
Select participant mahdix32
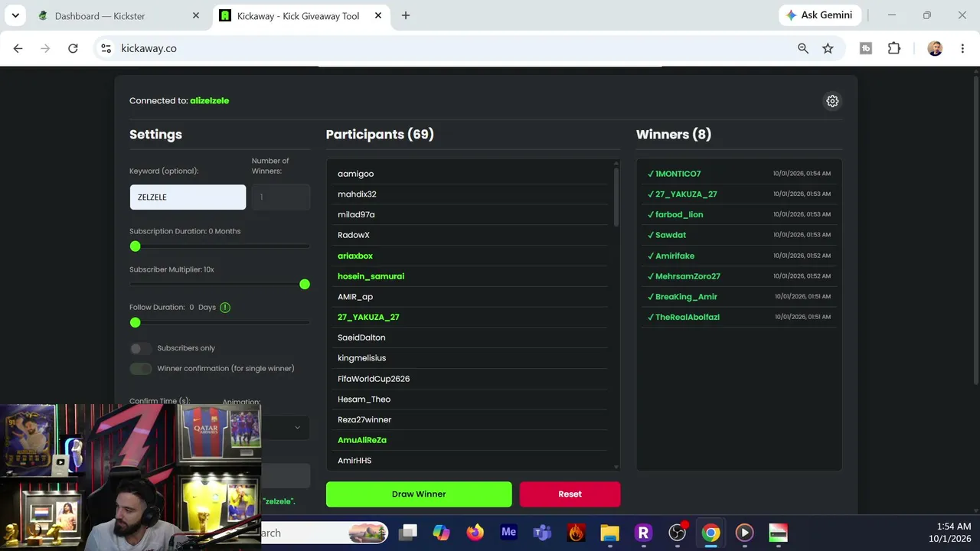[357, 194]
